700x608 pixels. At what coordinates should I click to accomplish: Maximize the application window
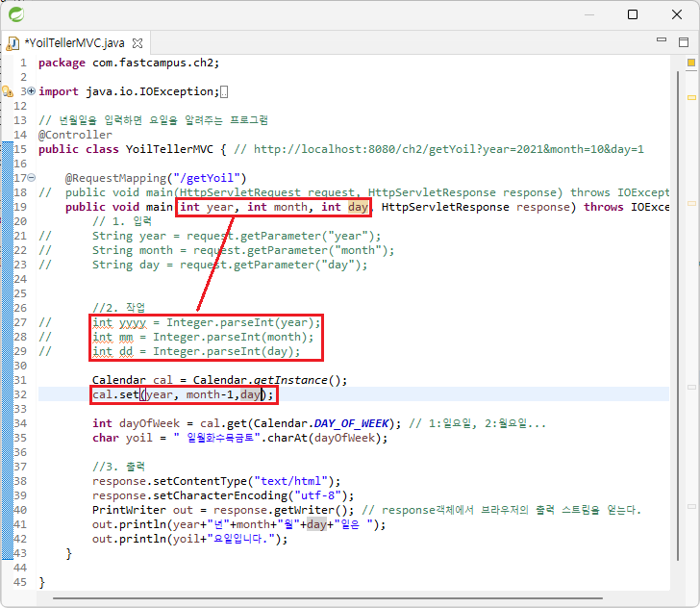tap(632, 14)
